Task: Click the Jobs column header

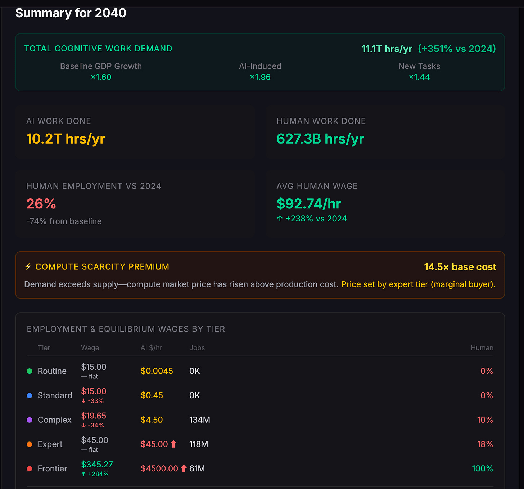Action: pos(197,348)
